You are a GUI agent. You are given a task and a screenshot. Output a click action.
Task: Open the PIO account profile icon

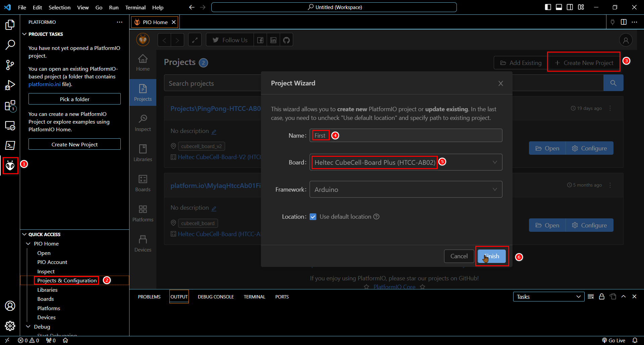[x=626, y=40]
